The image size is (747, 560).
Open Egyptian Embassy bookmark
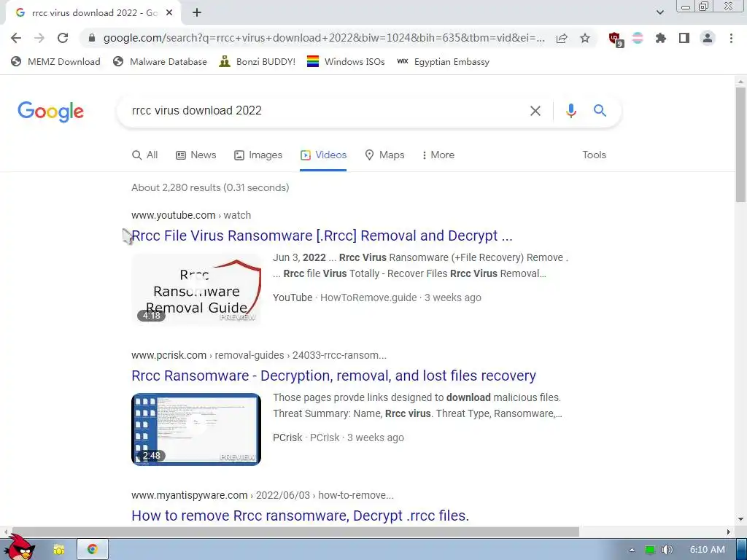(x=444, y=62)
